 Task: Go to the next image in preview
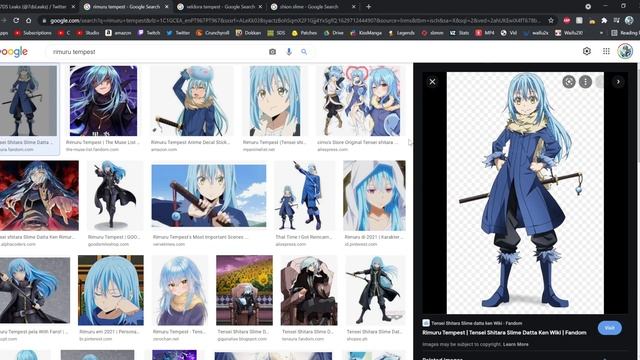tap(618, 82)
